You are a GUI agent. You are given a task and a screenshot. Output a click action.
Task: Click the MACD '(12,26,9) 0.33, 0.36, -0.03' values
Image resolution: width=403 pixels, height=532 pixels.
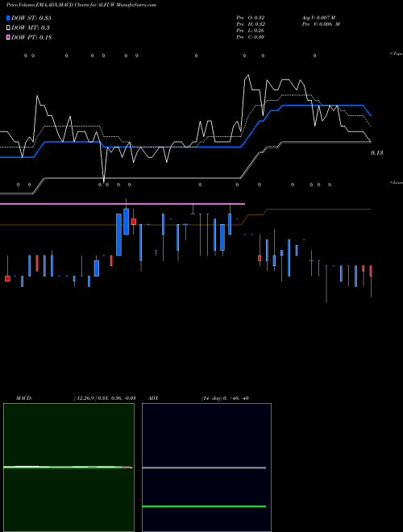point(105,398)
